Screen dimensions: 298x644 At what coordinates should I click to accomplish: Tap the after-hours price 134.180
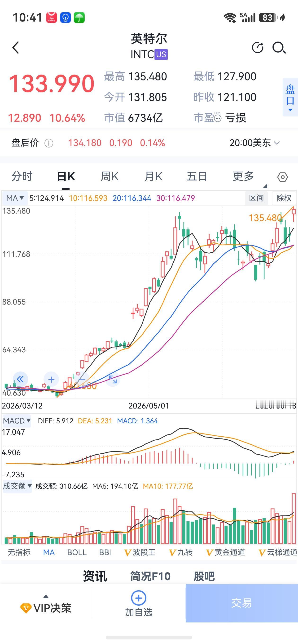coord(85,143)
